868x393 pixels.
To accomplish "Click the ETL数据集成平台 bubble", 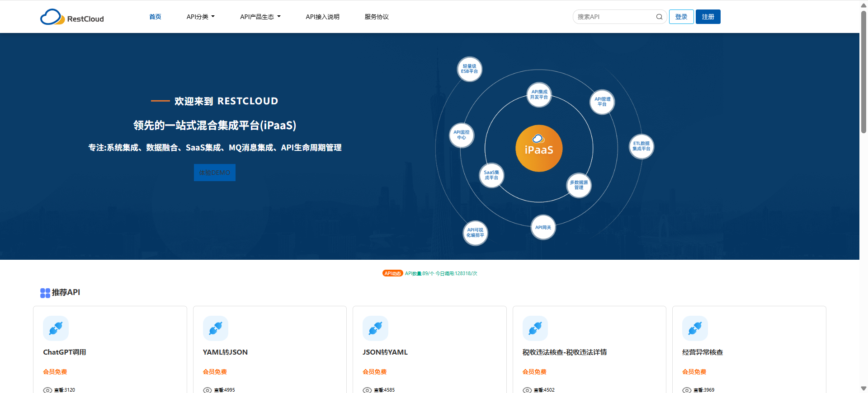I will 642,146.
